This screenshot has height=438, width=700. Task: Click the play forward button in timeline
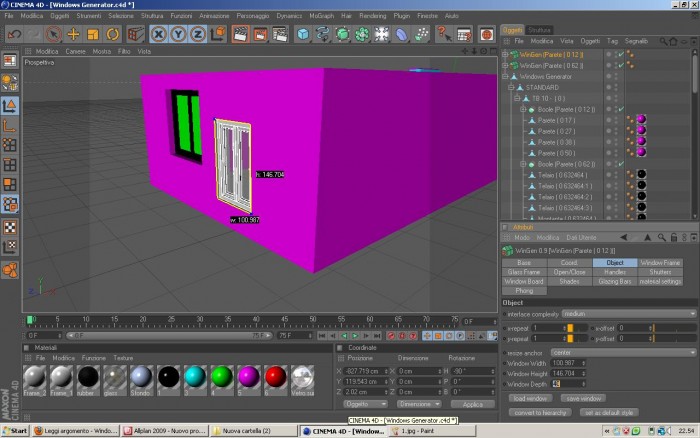[355, 335]
